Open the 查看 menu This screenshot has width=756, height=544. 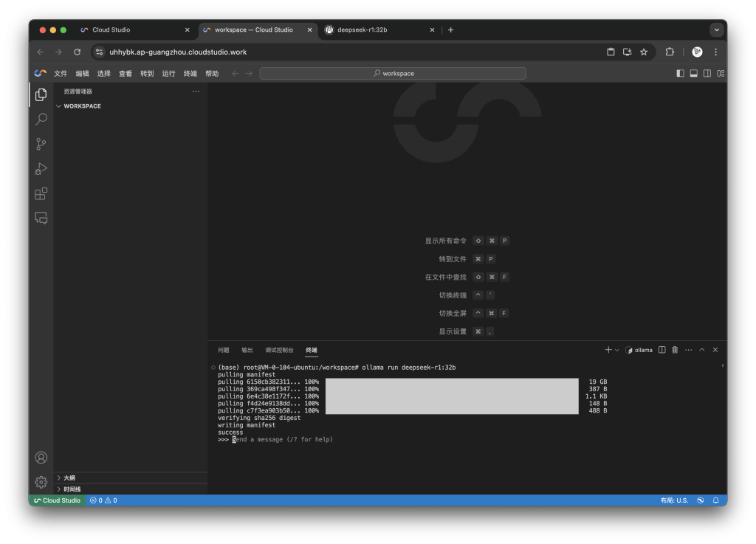[x=126, y=73]
